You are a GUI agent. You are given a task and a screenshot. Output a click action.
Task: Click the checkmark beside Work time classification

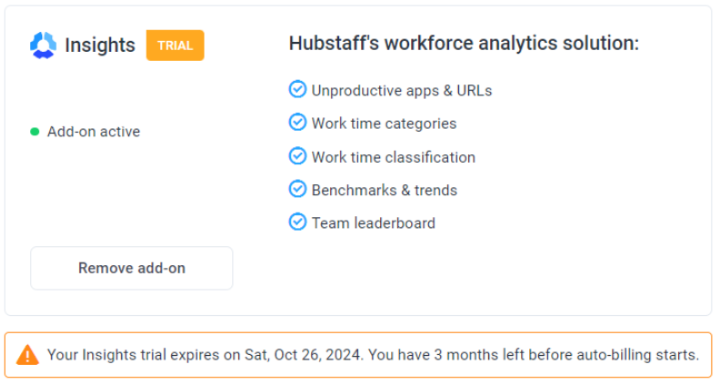[298, 156]
